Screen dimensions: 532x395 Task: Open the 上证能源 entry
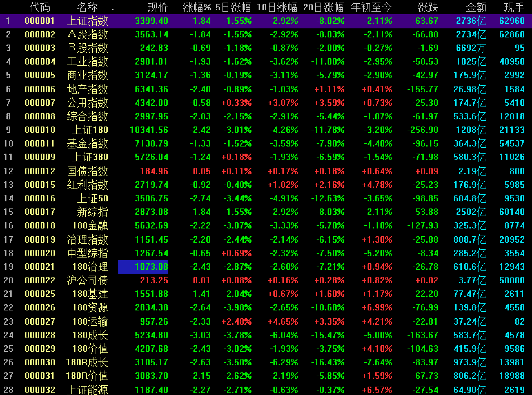point(87,390)
